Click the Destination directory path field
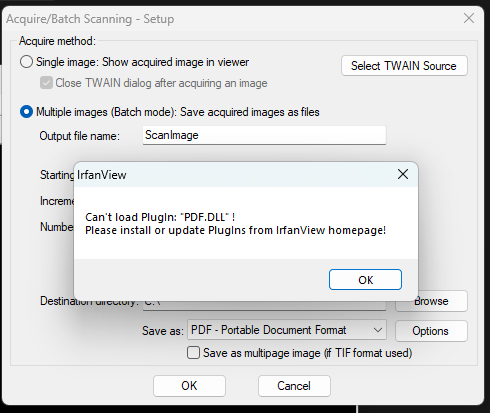Image resolution: width=490 pixels, height=413 pixels. [264, 305]
